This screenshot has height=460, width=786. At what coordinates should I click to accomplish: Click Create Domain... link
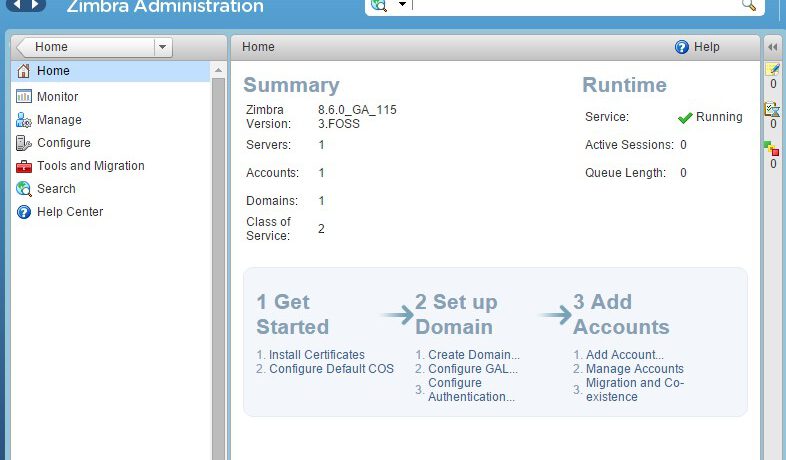474,355
